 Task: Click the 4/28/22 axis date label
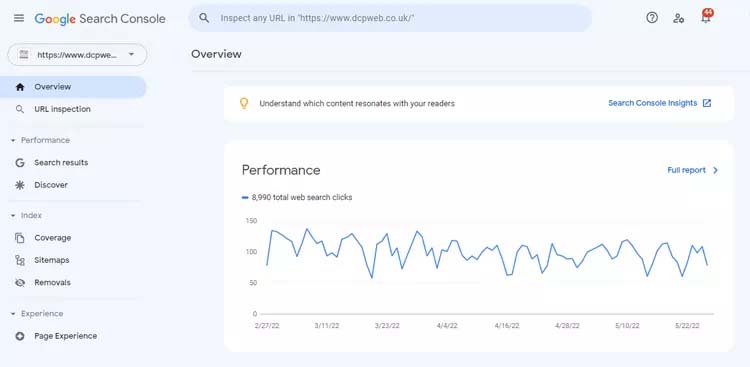[x=567, y=325]
